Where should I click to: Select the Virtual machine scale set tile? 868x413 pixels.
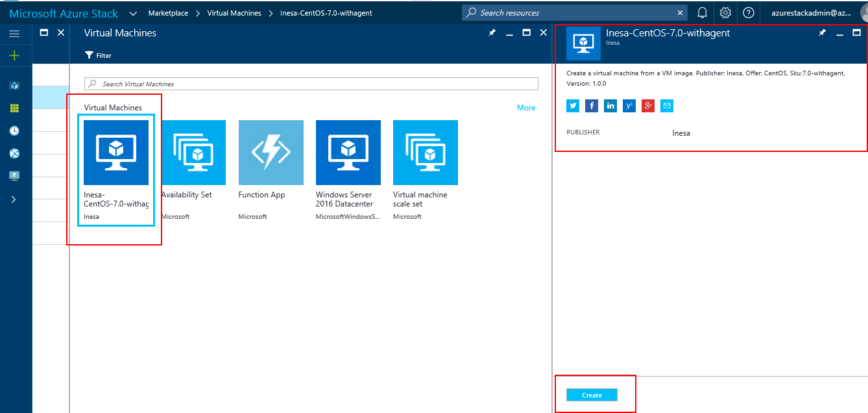pos(426,170)
